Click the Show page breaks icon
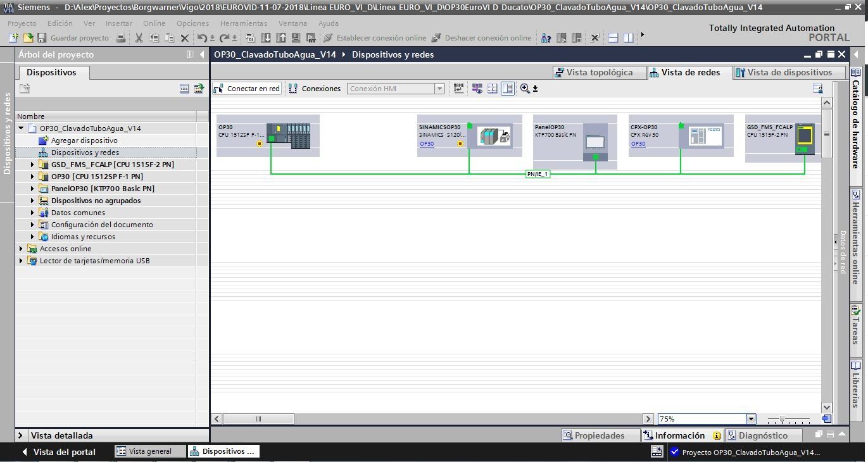 492,89
